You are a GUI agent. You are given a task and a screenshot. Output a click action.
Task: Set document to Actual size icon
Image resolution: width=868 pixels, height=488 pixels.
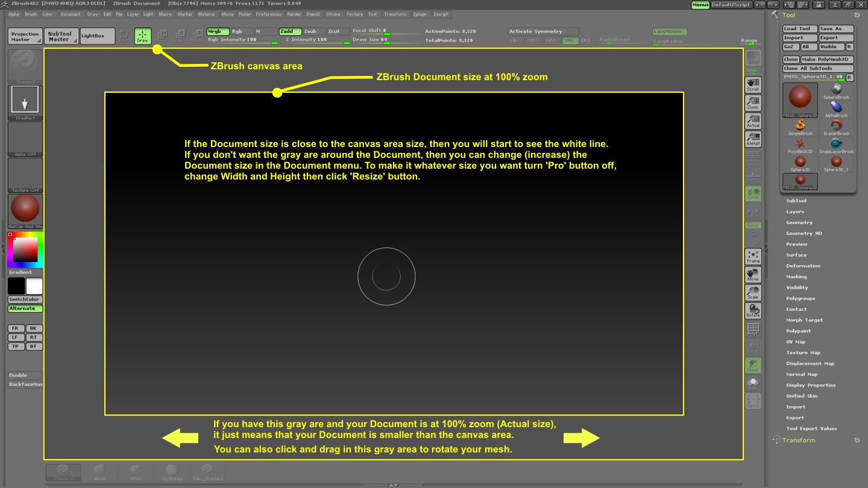tap(753, 121)
